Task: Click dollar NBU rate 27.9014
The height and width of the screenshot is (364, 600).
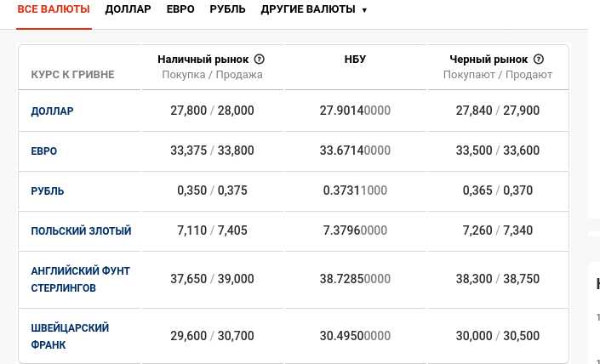Action: 355,111
